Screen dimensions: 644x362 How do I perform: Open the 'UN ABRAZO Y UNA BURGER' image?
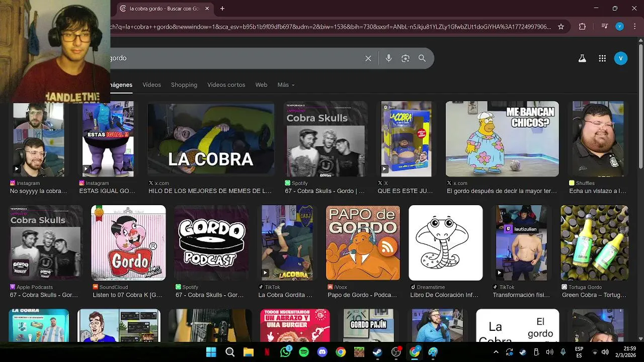295,325
